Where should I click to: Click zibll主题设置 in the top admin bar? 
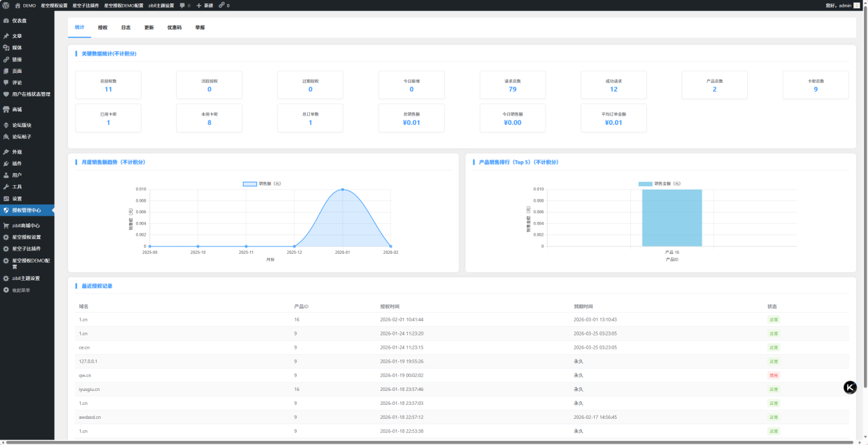[161, 5]
